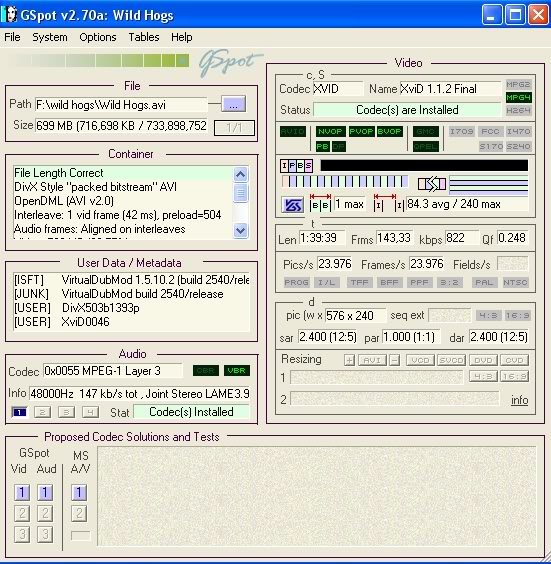This screenshot has width=551, height=564.
Task: Click the I709 colorimetry indicator
Action: point(461,131)
